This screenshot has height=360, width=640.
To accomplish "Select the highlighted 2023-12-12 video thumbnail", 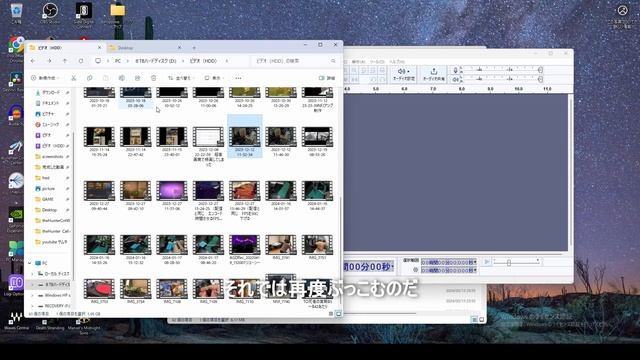I will [244, 137].
